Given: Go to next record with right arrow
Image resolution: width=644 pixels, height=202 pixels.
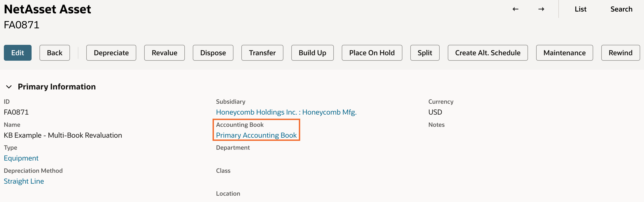Looking at the screenshot, I should click(541, 9).
